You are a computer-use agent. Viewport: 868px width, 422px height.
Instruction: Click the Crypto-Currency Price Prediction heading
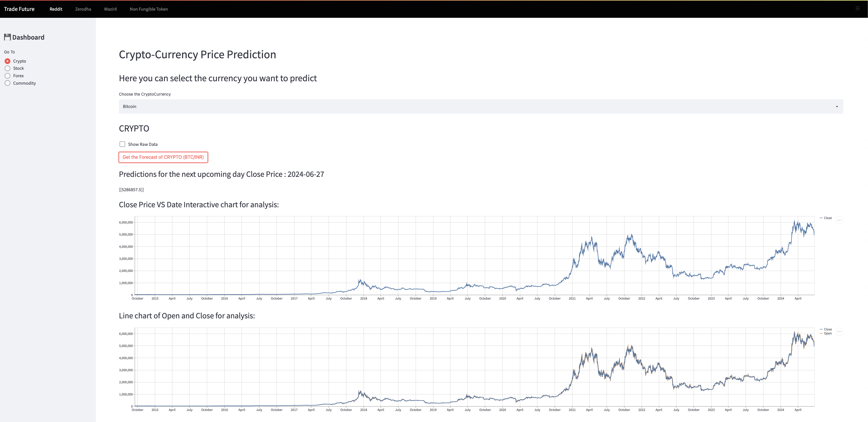coord(197,55)
